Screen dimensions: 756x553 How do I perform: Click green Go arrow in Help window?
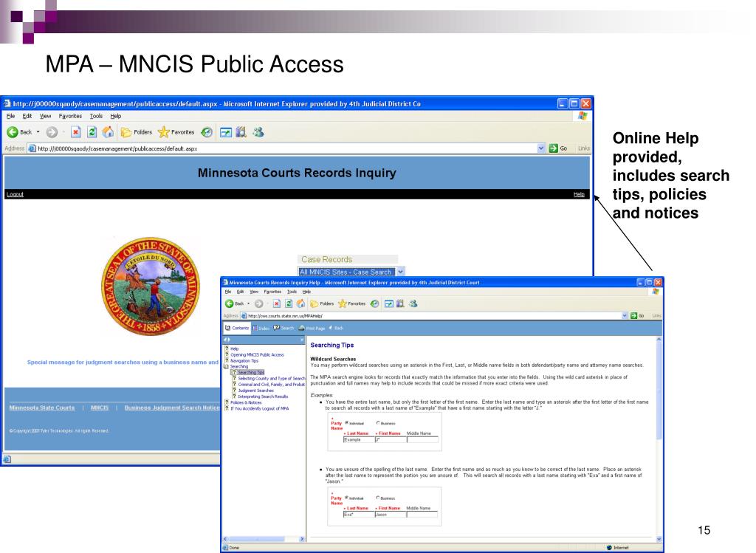coord(634,316)
